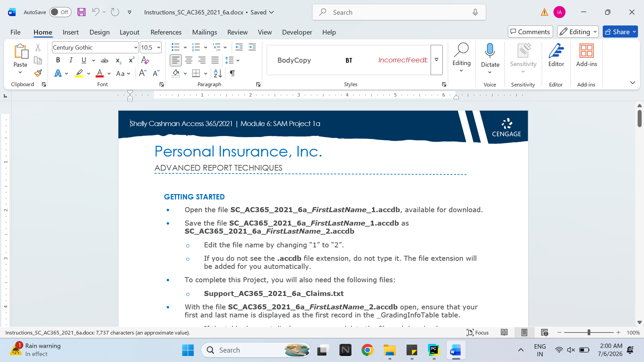Image resolution: width=644 pixels, height=362 pixels.
Task: Open the font size dropdown
Action: [159, 48]
